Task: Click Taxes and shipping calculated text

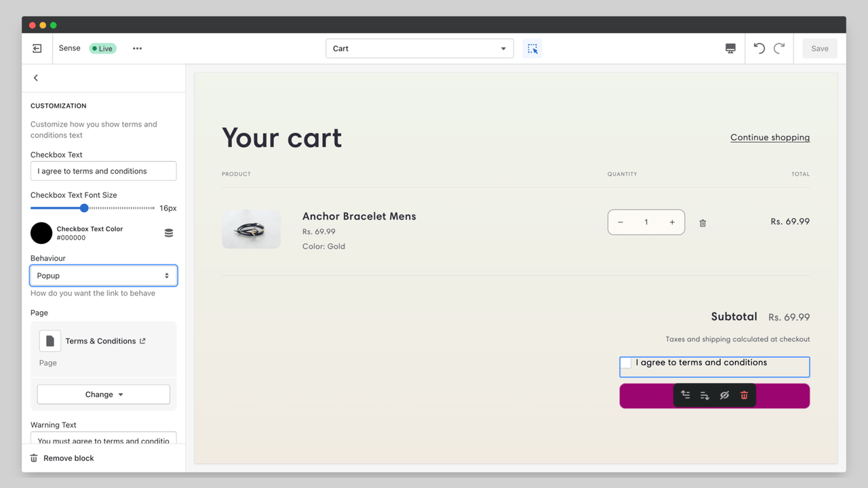Action: (x=738, y=339)
